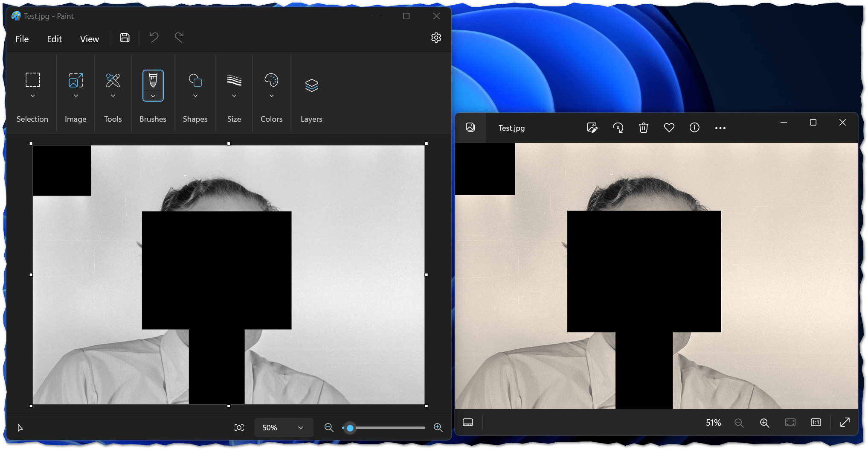Click the Edit image icon in Photos
The width and height of the screenshot is (868, 450).
click(x=592, y=127)
